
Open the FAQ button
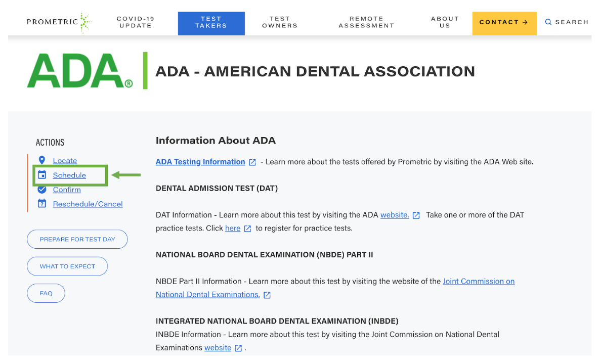click(x=46, y=293)
